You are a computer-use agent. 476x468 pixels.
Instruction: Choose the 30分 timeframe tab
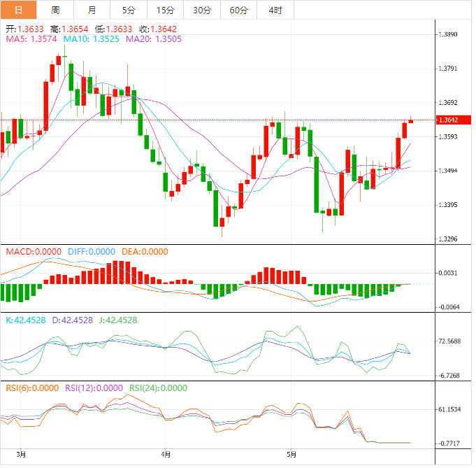click(201, 10)
